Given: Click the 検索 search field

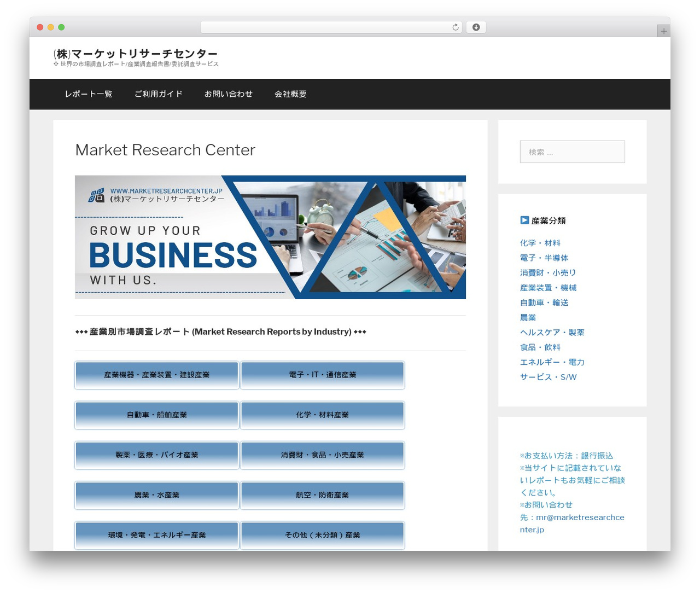Looking at the screenshot, I should point(572,152).
